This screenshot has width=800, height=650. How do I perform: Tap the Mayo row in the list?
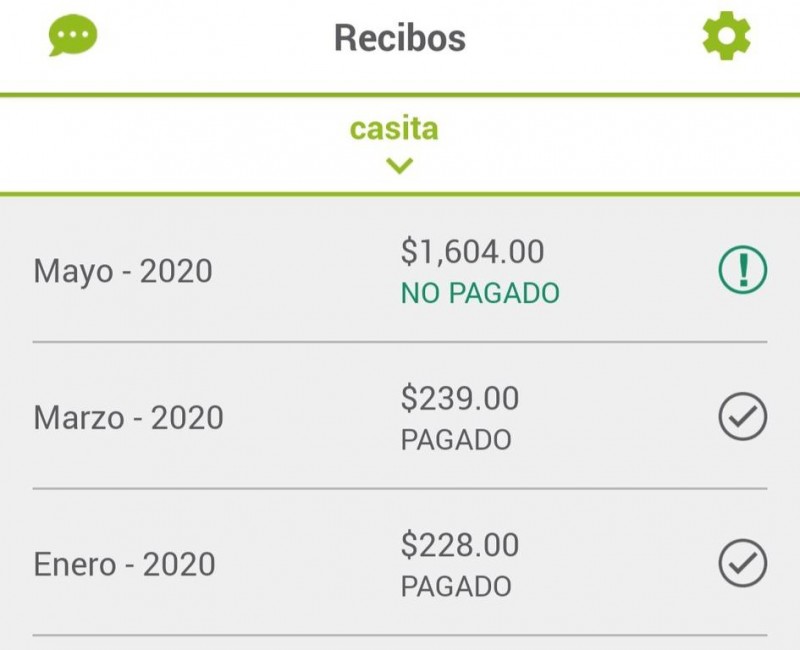click(400, 270)
